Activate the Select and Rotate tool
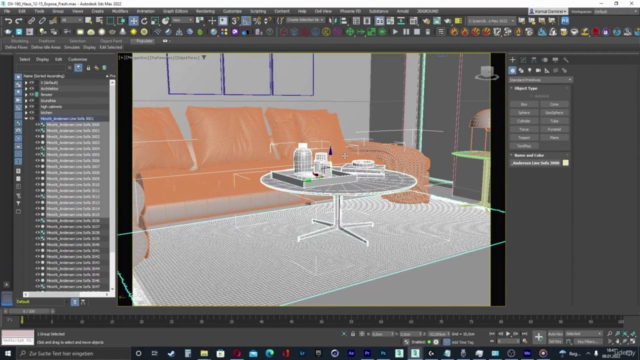This screenshot has width=640, height=360. 144,20
